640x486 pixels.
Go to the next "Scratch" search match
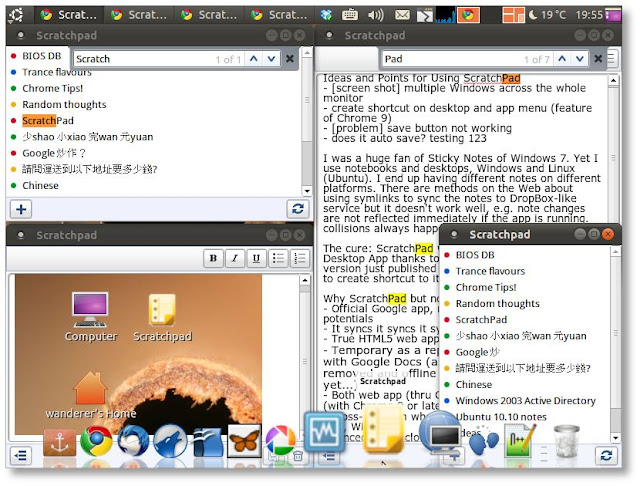pos(271,59)
